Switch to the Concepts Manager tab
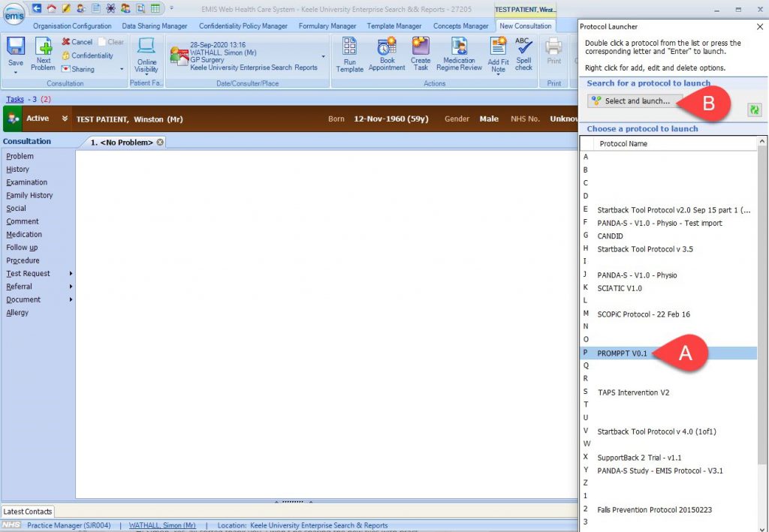769x532 pixels. click(460, 26)
